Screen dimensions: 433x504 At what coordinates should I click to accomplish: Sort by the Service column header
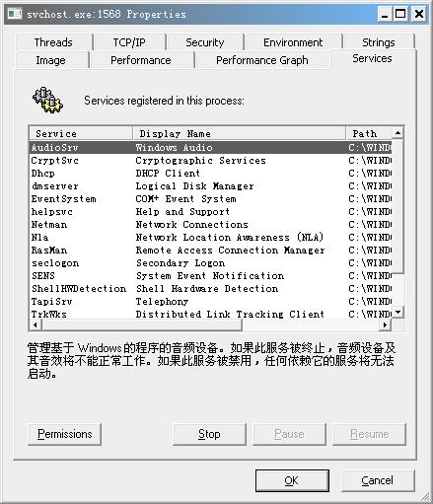click(81, 133)
